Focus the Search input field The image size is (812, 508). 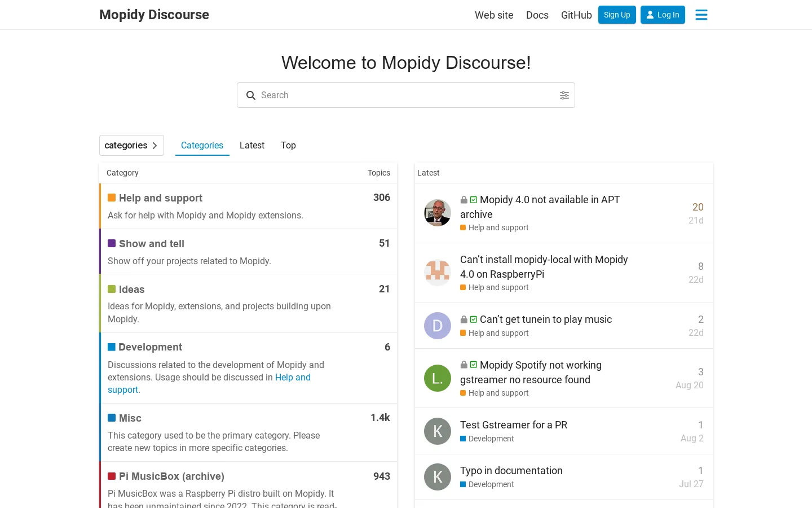click(x=406, y=95)
